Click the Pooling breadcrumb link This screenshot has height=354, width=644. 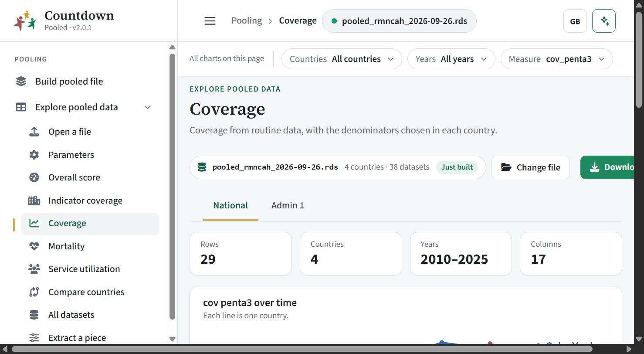click(247, 21)
